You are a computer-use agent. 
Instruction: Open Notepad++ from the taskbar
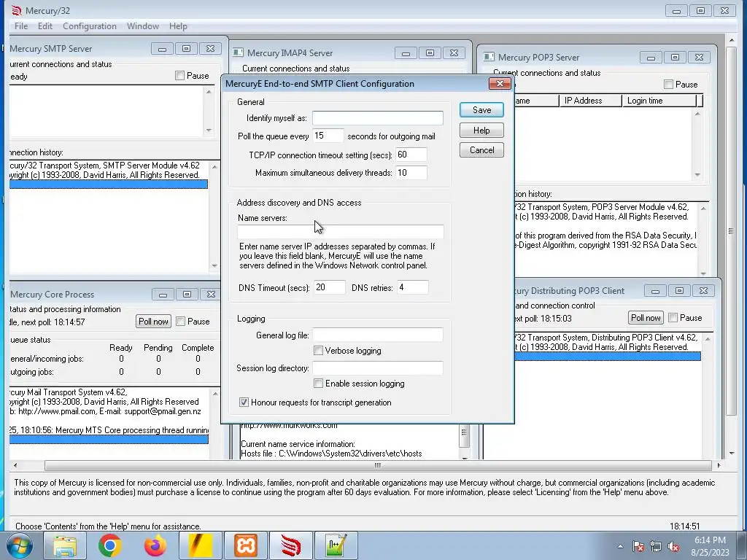pyautogui.click(x=336, y=545)
